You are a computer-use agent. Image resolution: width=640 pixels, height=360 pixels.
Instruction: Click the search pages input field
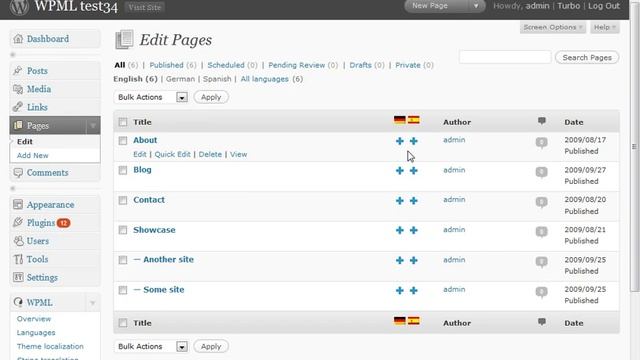pos(505,57)
